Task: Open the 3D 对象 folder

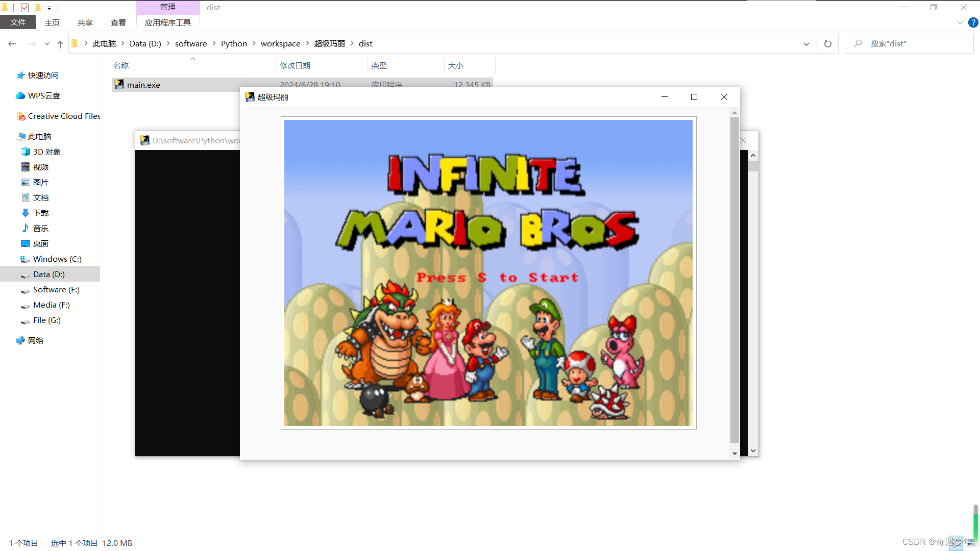Action: pos(46,152)
